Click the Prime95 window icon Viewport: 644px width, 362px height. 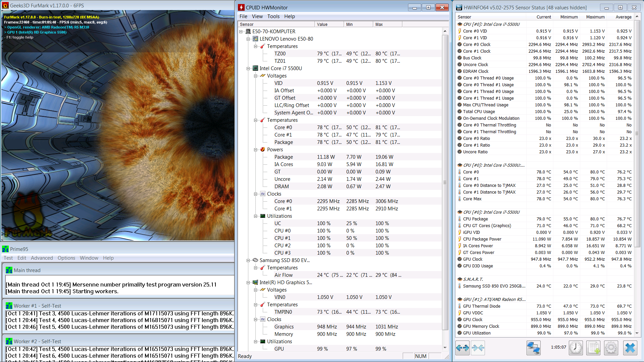tap(5, 249)
